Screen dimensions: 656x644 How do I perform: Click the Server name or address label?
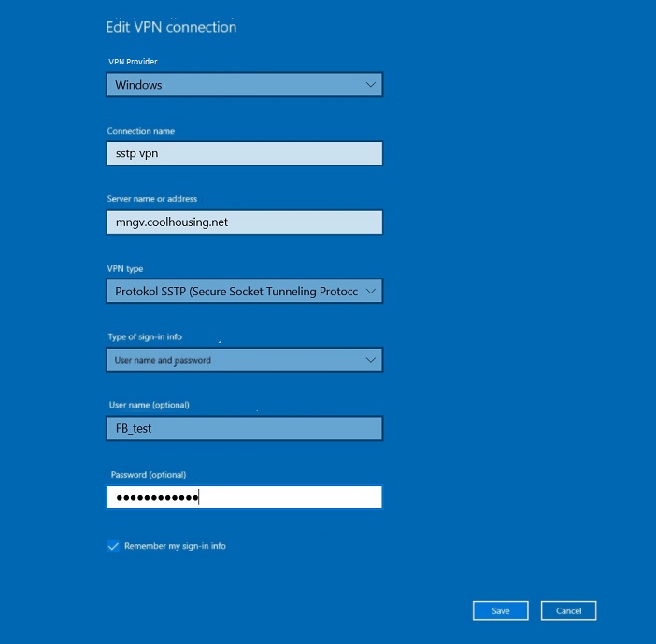pyautogui.click(x=152, y=199)
